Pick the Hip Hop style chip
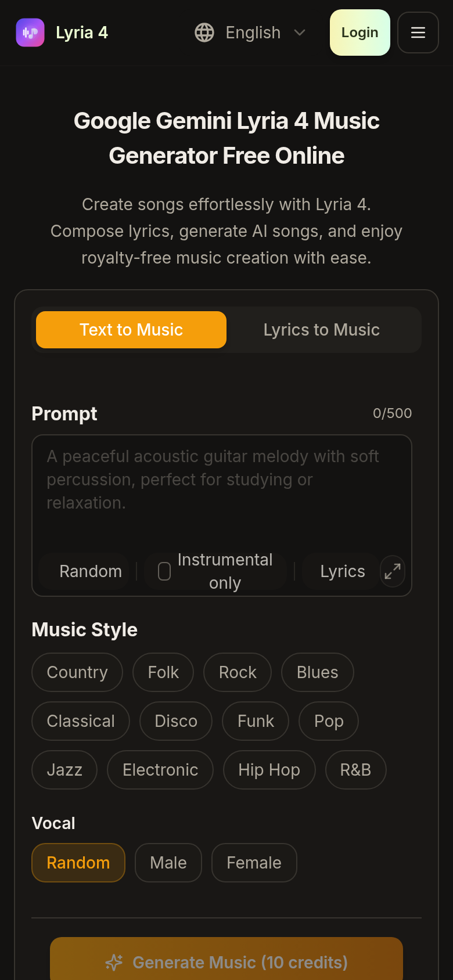Screen dimensions: 453x980 tap(269, 770)
